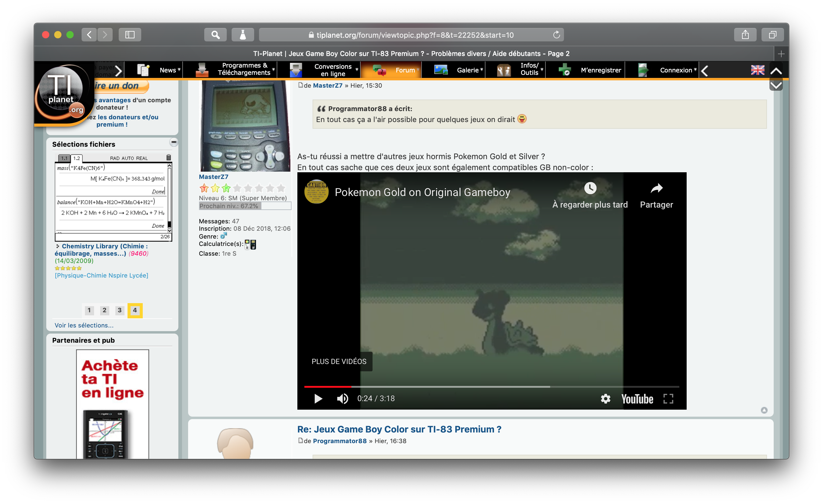Open Programmator88 profile link
Screen dimensions: 823x504
[340, 441]
